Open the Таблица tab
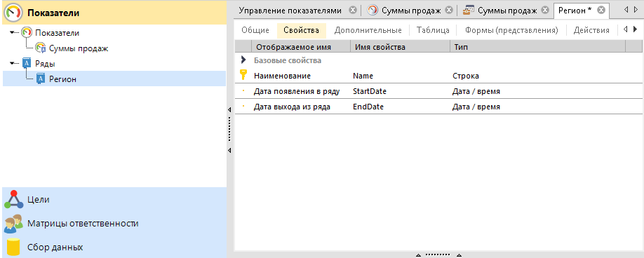 click(x=433, y=30)
